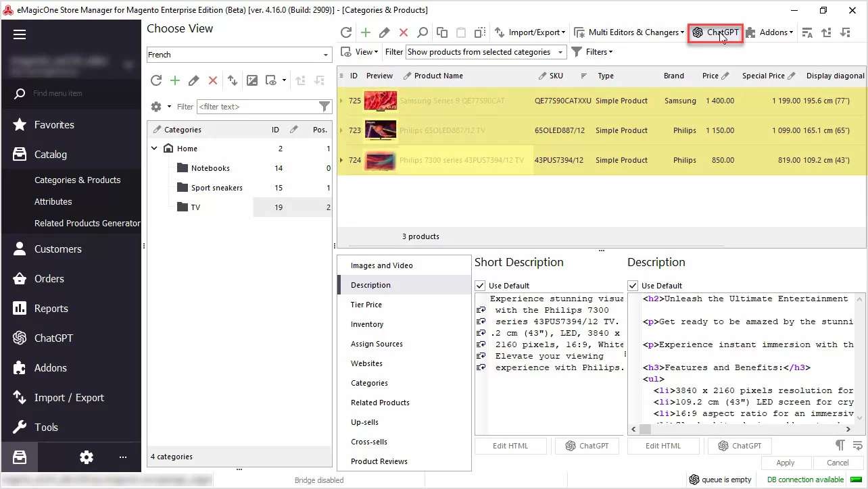This screenshot has width=868, height=489.
Task: Open the settings gear at the sidebar bottom
Action: (x=87, y=457)
